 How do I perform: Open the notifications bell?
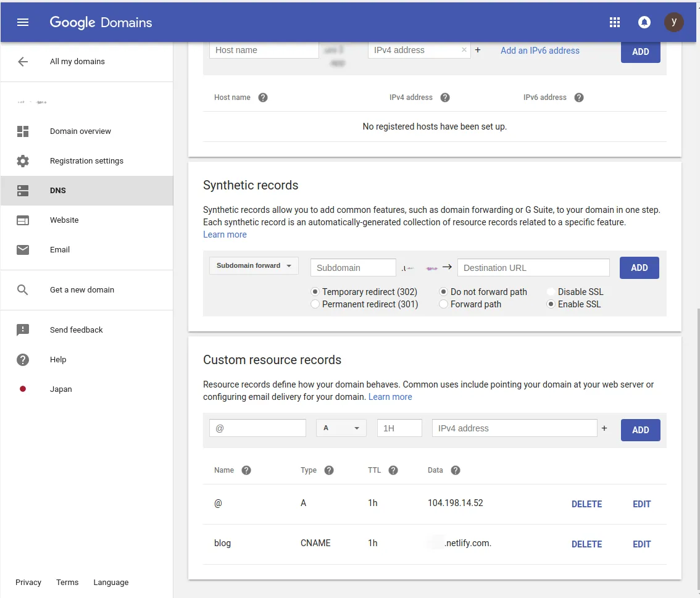644,22
